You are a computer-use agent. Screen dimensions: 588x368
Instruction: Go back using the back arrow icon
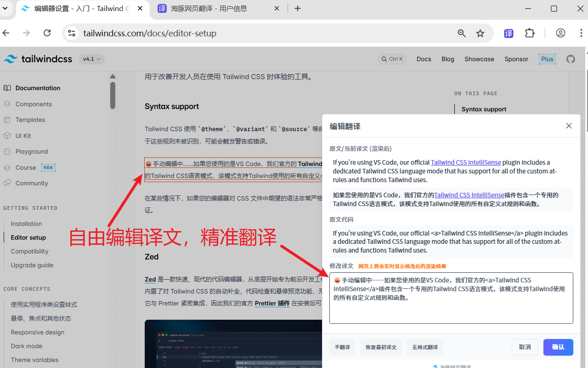(6, 33)
